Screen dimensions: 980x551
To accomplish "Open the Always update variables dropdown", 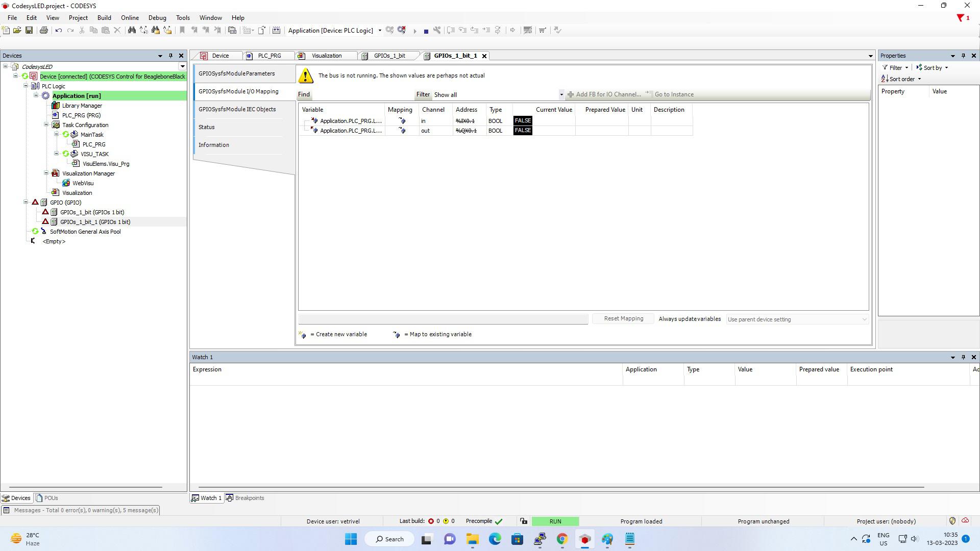I will tap(864, 319).
